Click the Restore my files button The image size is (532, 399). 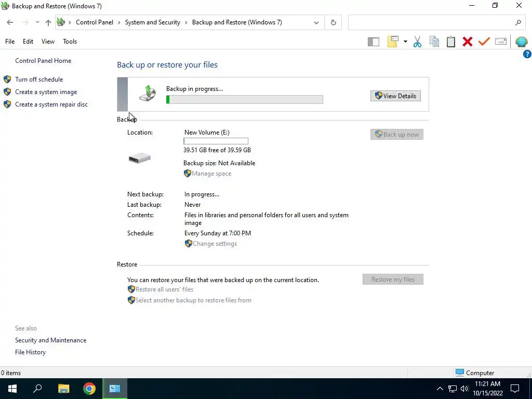[393, 279]
